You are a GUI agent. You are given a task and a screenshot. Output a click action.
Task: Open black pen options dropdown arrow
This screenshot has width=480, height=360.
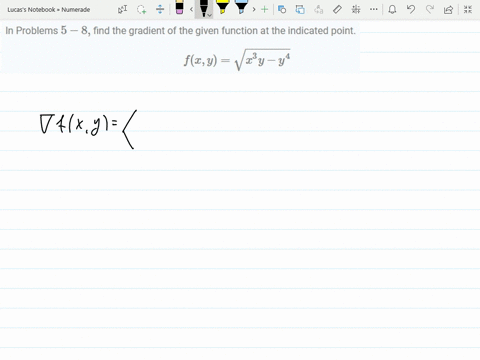pos(210,15)
